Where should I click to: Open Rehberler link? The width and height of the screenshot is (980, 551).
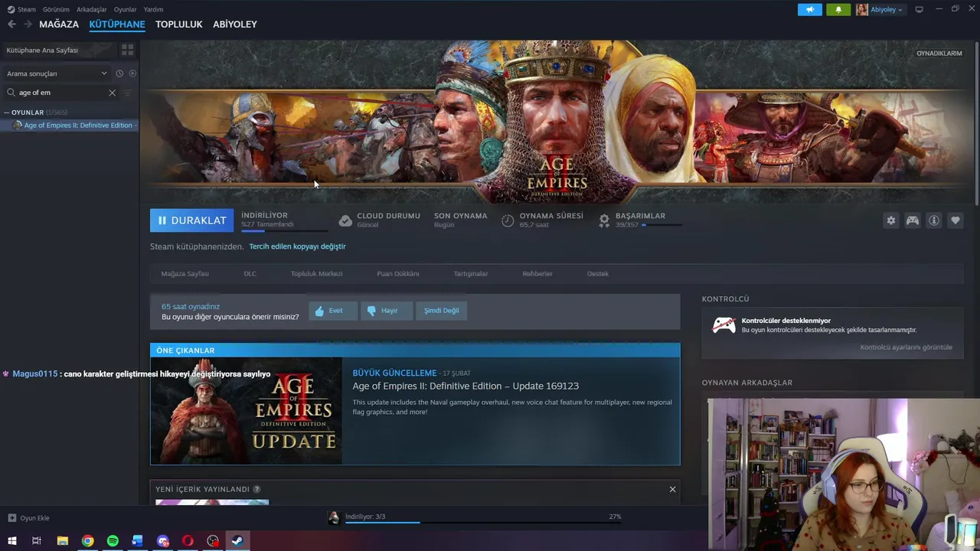(537, 273)
